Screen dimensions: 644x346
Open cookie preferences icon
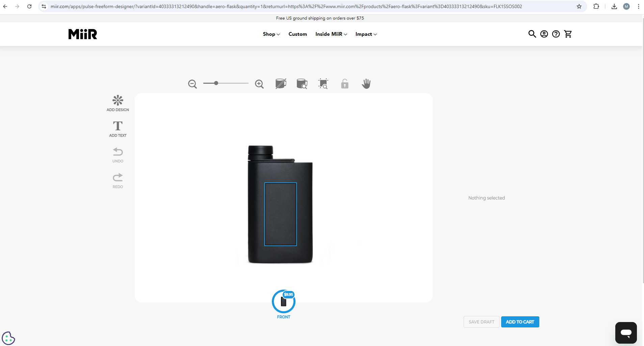pos(8,338)
